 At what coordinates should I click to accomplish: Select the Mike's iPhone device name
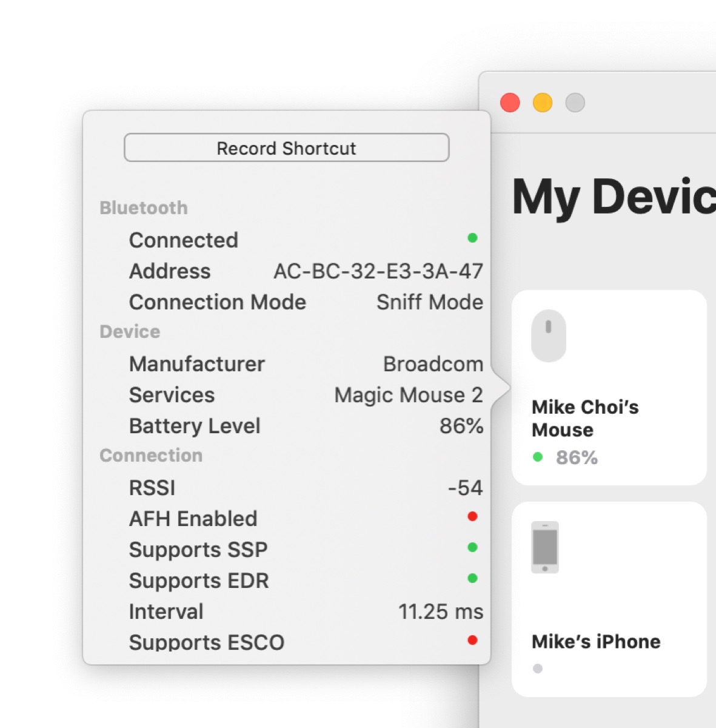click(x=595, y=641)
